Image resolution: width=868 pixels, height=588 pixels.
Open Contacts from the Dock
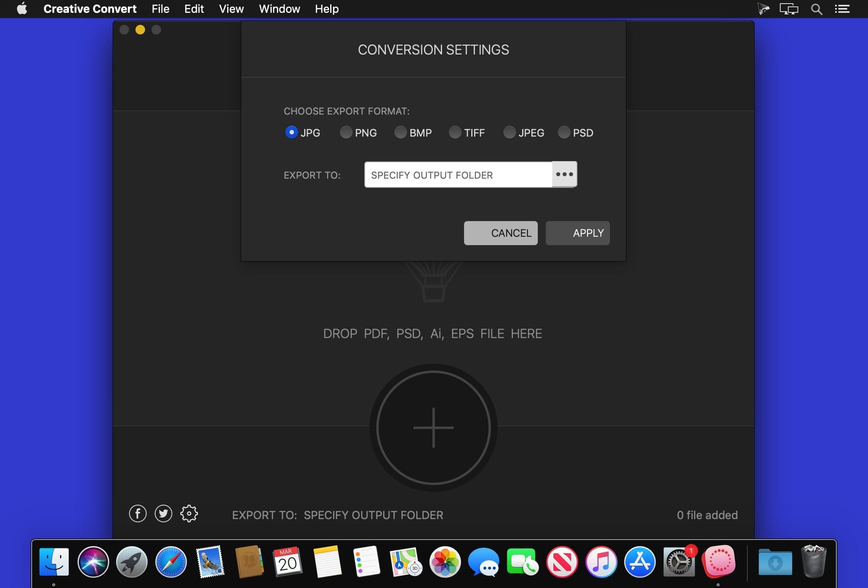[249, 562]
